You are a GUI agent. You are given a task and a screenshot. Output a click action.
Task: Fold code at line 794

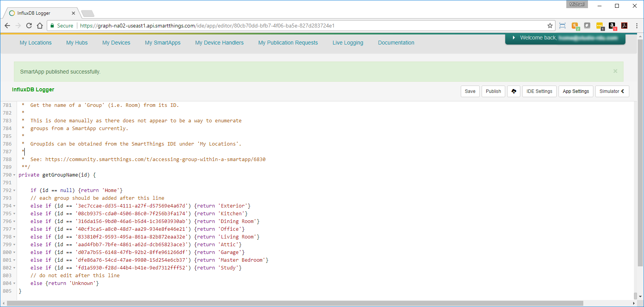[14, 206]
